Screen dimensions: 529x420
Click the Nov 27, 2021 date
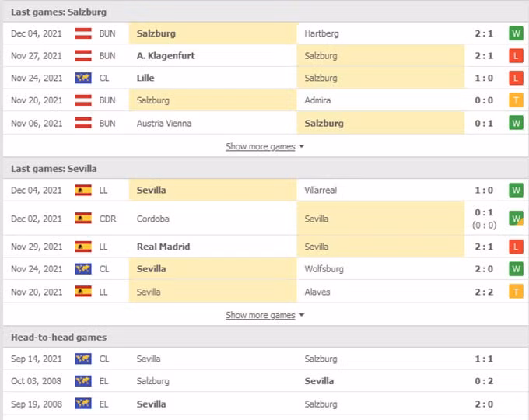(x=37, y=56)
